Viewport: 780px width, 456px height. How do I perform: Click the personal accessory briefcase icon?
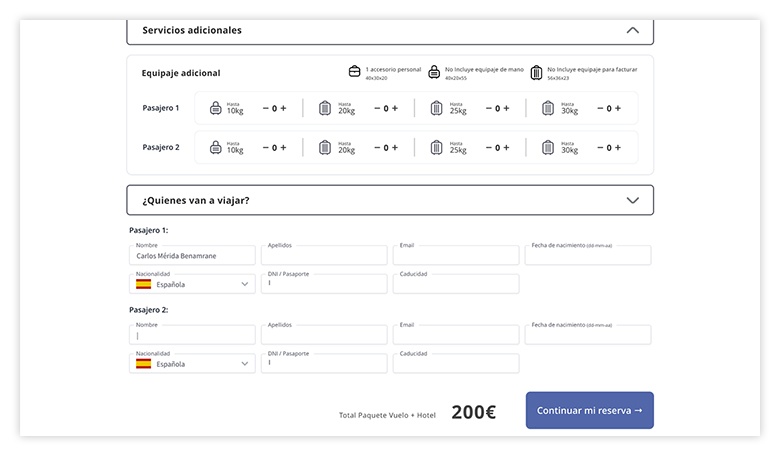(x=354, y=72)
